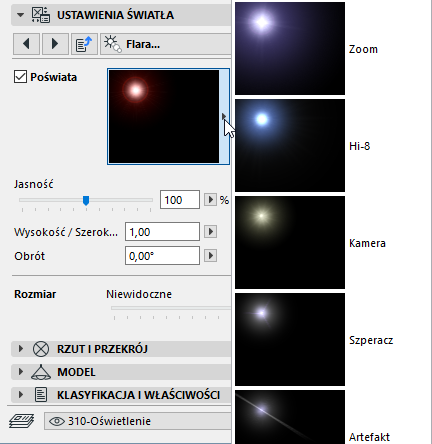Click the MODEL lamp icon
Viewport: 432px width, 444px height.
41,372
